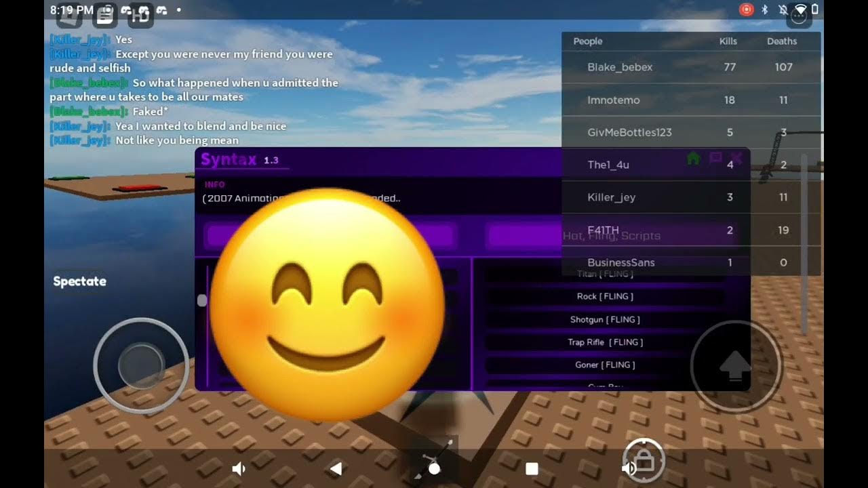The image size is (868, 488).
Task: Tap the HD icon button at top
Action: (140, 16)
